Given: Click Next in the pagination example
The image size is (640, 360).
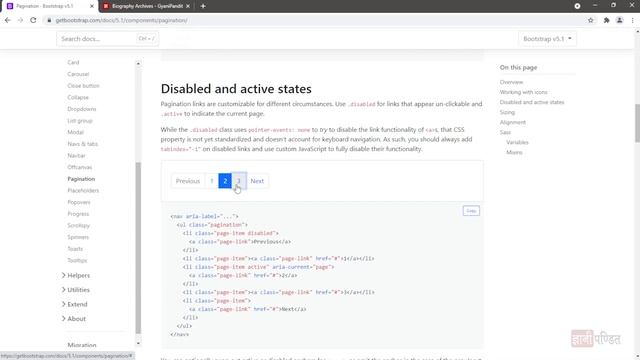Looking at the screenshot, I should pos(257,181).
